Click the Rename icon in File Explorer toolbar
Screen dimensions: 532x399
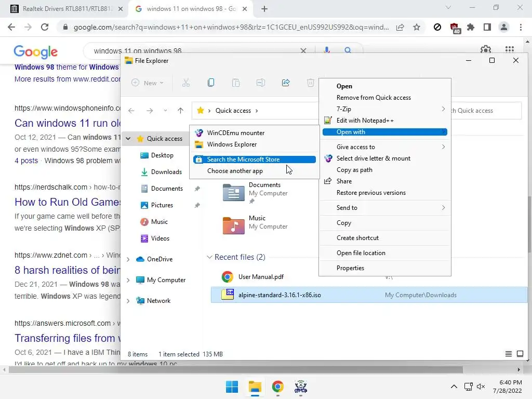click(x=261, y=83)
